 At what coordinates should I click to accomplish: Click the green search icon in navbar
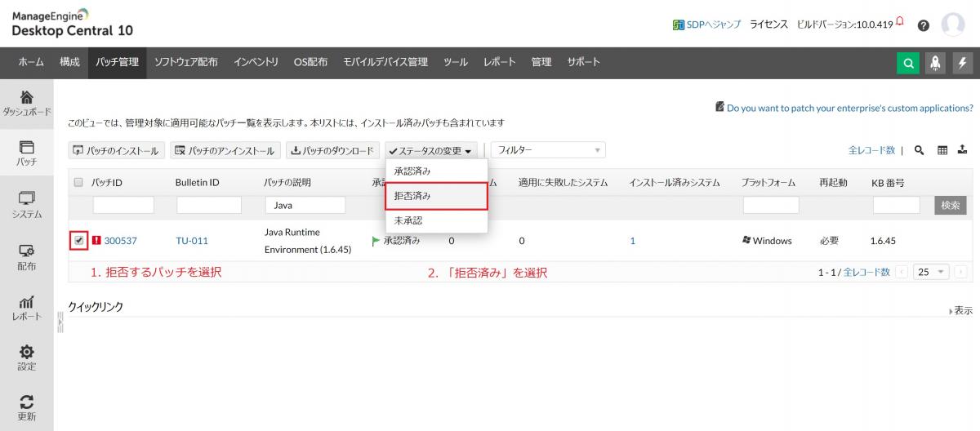click(x=907, y=63)
